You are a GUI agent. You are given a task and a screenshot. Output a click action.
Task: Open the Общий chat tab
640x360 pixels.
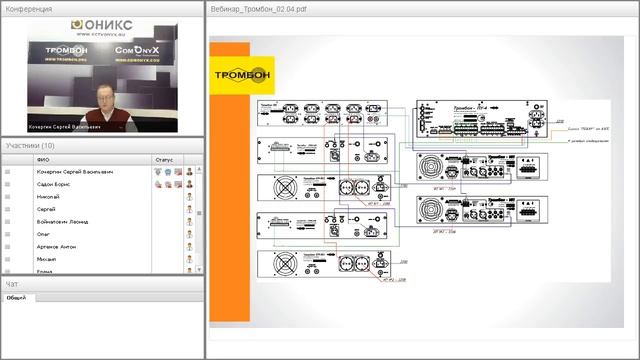(x=18, y=298)
